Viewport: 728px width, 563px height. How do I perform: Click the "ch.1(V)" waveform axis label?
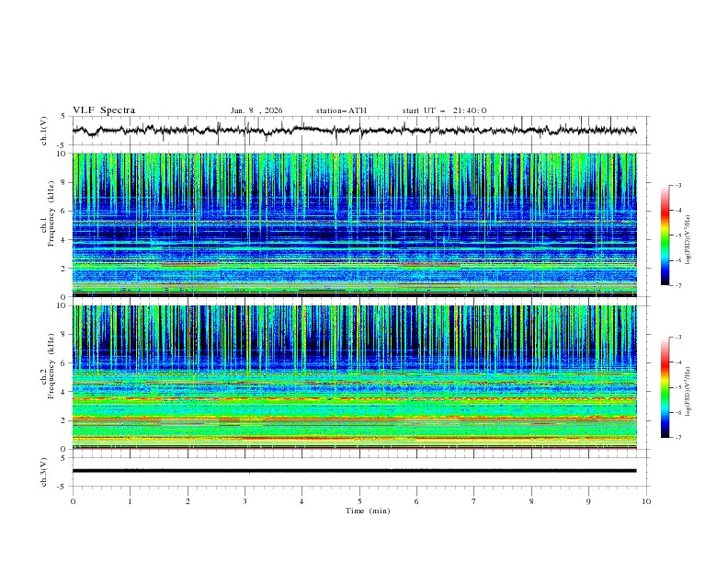44,131
